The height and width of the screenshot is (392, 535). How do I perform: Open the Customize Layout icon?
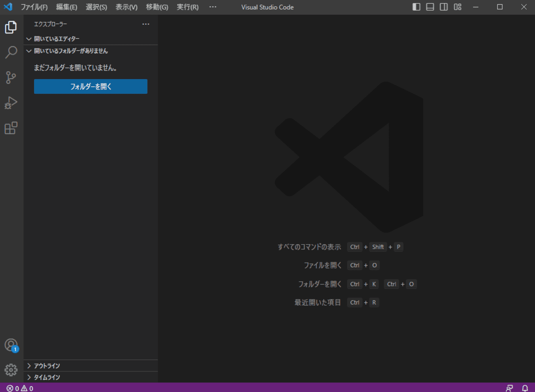pos(458,7)
